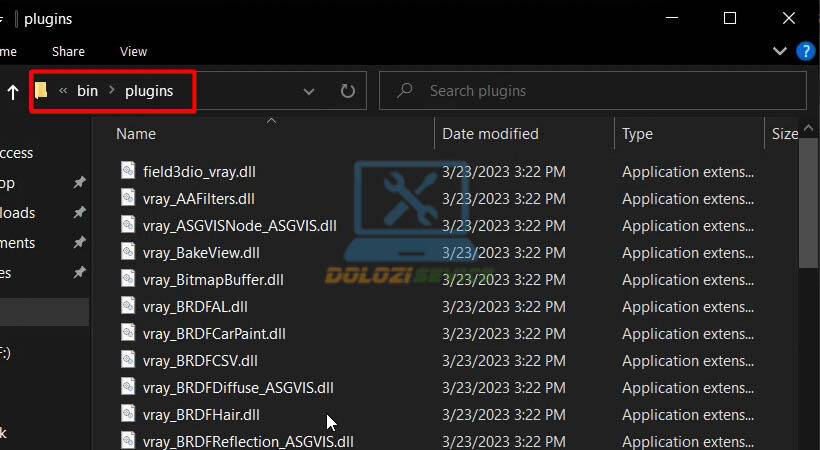The height and width of the screenshot is (450, 820).
Task: Click the Up one level arrow
Action: coord(13,93)
